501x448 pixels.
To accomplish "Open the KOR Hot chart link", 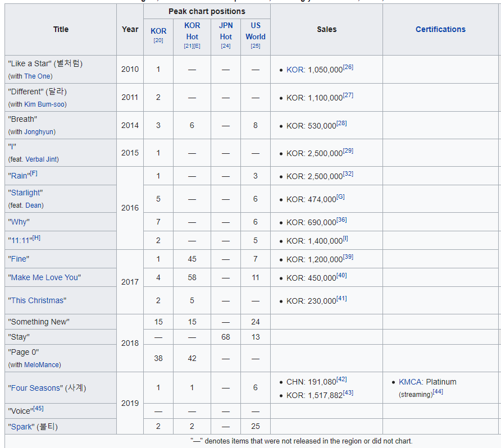I will click(192, 31).
